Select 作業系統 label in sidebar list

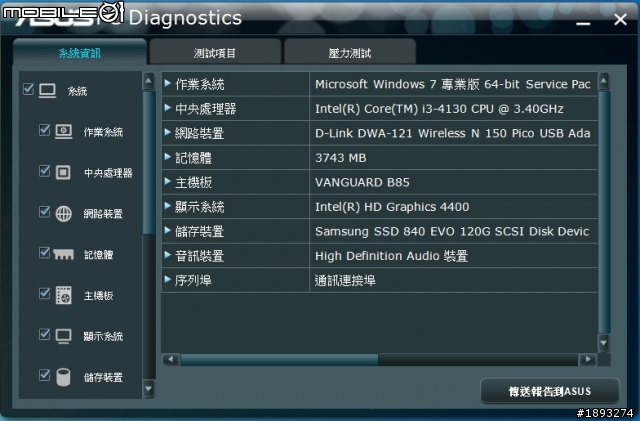coord(103,132)
